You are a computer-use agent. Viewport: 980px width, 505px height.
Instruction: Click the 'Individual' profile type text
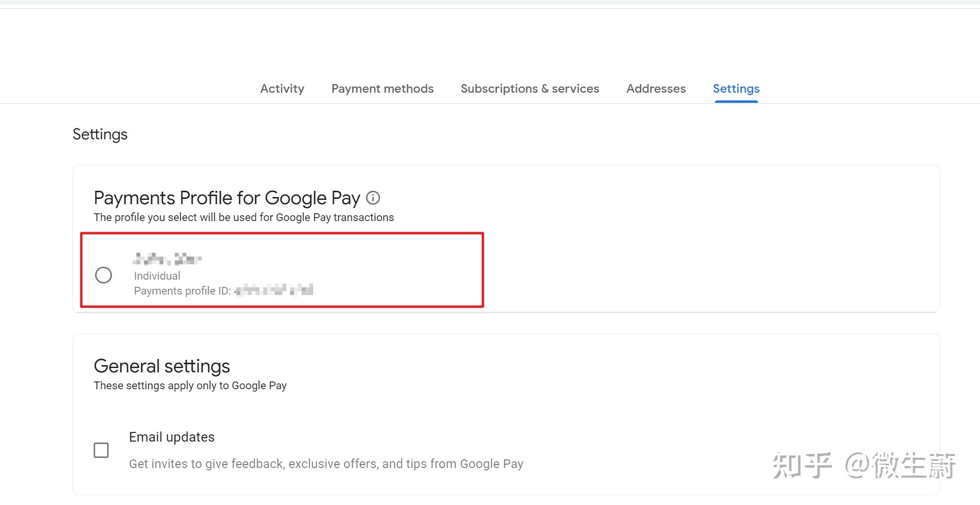(x=157, y=276)
